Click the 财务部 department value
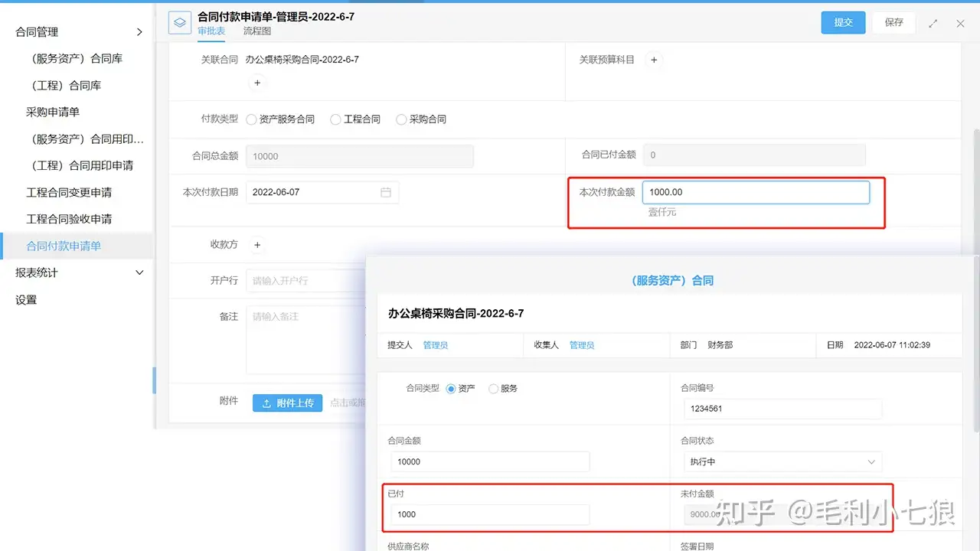 [720, 345]
